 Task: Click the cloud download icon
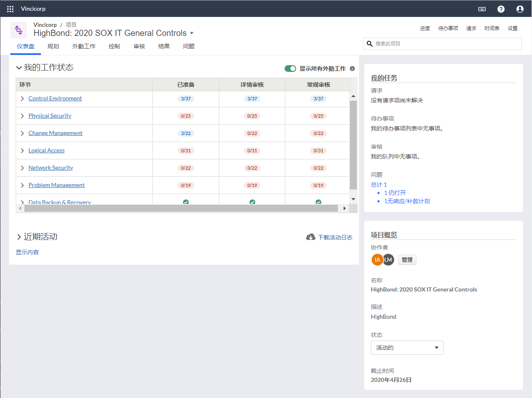pos(311,237)
